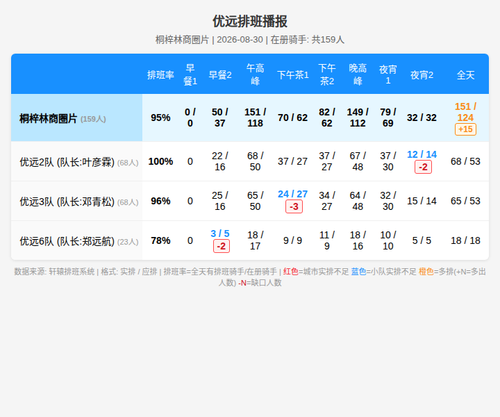The height and width of the screenshot is (417, 500).
Task: Click the 34 / 27 下午茶2 cell for 优远3队
Action: [327, 201]
